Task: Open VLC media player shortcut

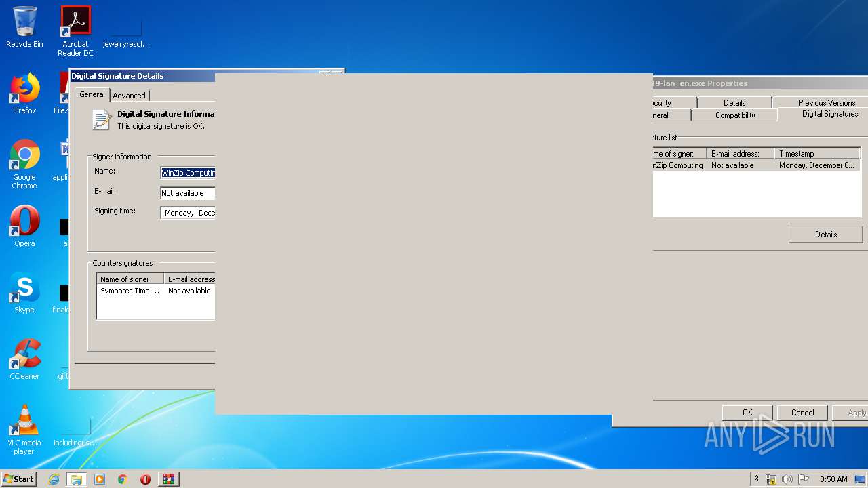Action: pos(24,429)
